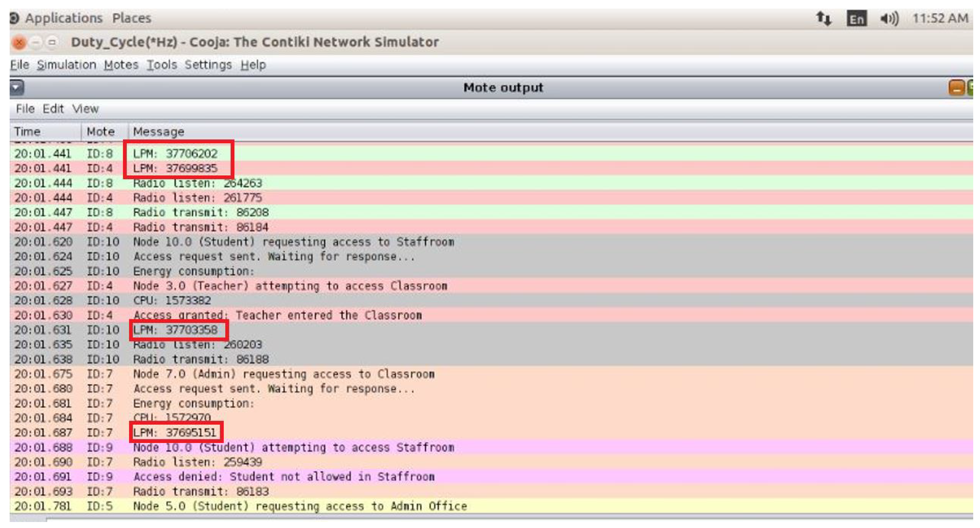Select the 'Access denied: Student not allowed' row

point(284,476)
